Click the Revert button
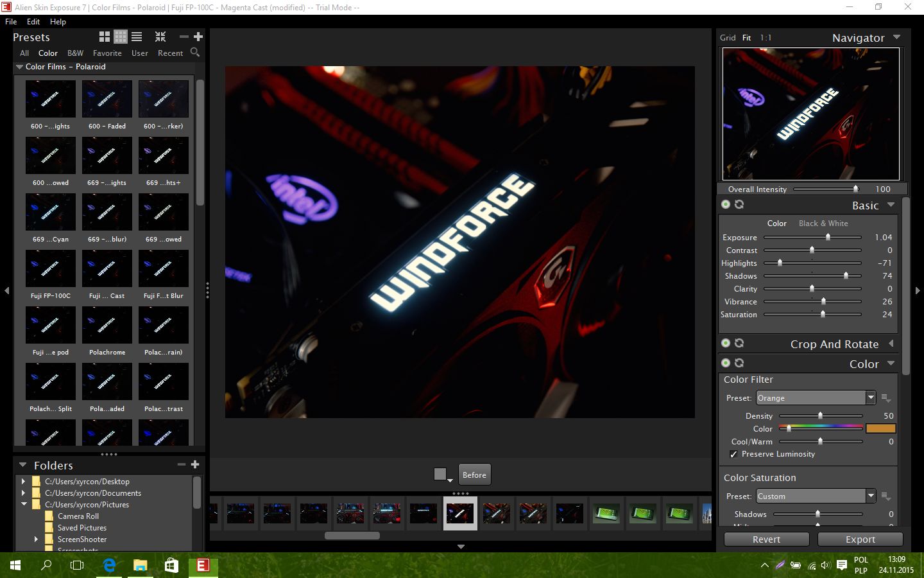The width and height of the screenshot is (924, 578). pos(766,539)
